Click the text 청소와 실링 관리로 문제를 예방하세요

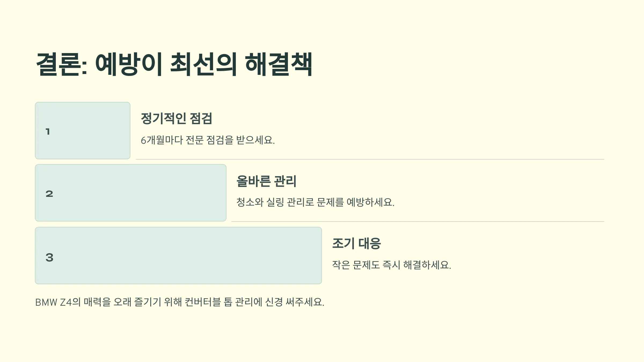point(316,202)
